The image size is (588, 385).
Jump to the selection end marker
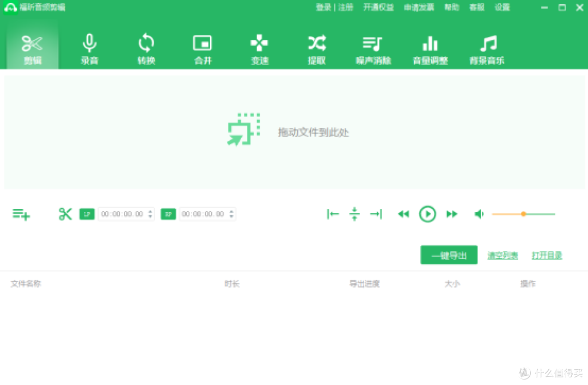(x=376, y=214)
